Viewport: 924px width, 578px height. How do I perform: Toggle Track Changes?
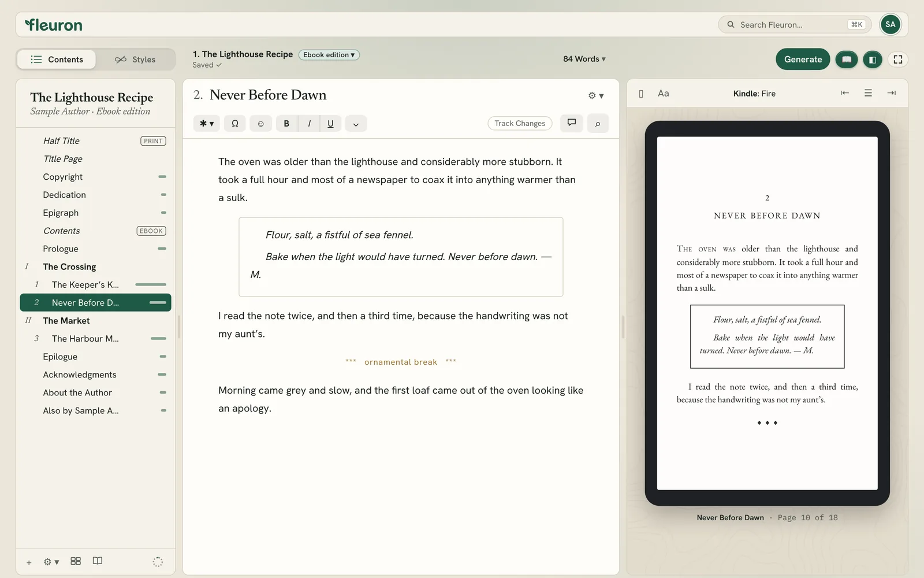point(520,123)
